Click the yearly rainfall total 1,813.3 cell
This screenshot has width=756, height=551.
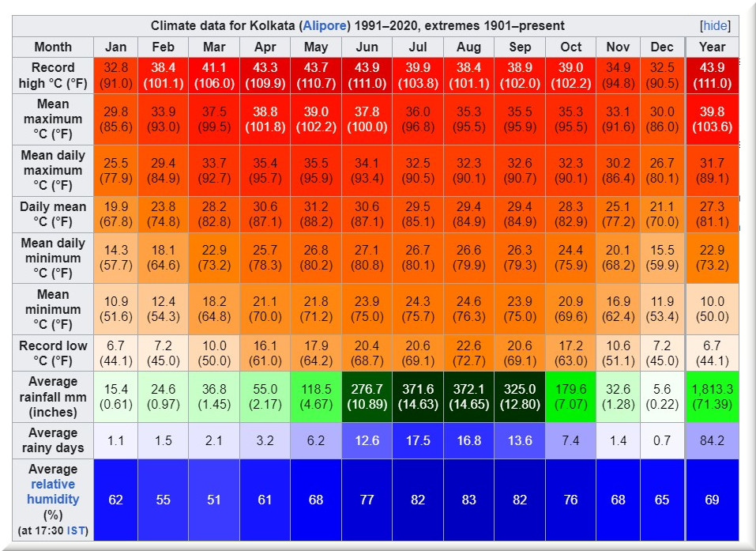click(x=712, y=396)
